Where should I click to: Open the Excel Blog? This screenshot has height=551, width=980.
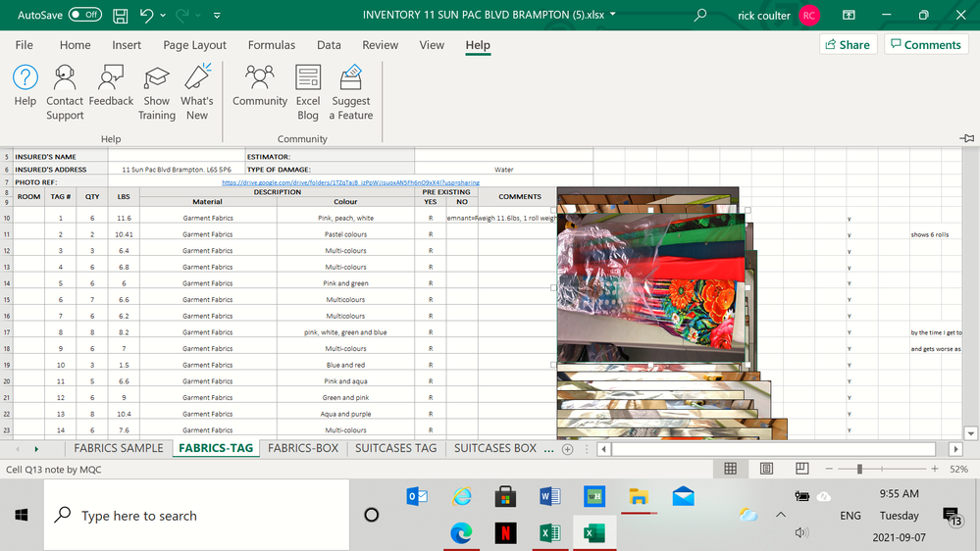pos(307,92)
